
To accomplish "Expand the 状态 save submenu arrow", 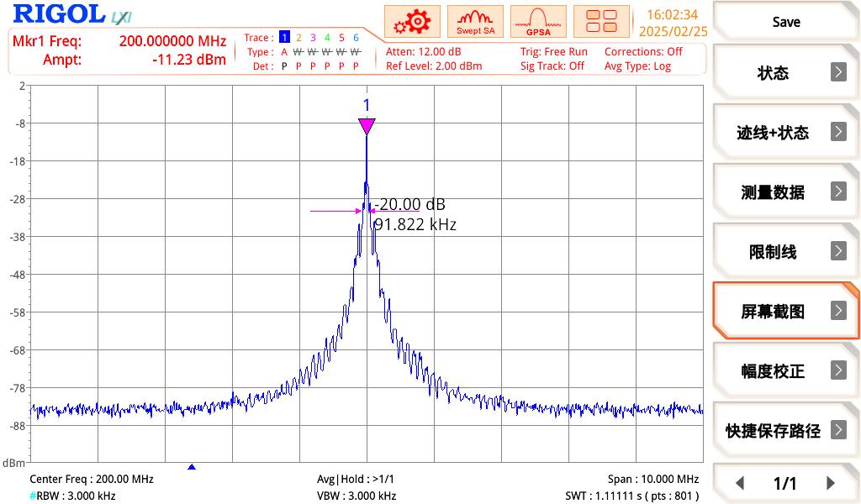I will click(838, 72).
